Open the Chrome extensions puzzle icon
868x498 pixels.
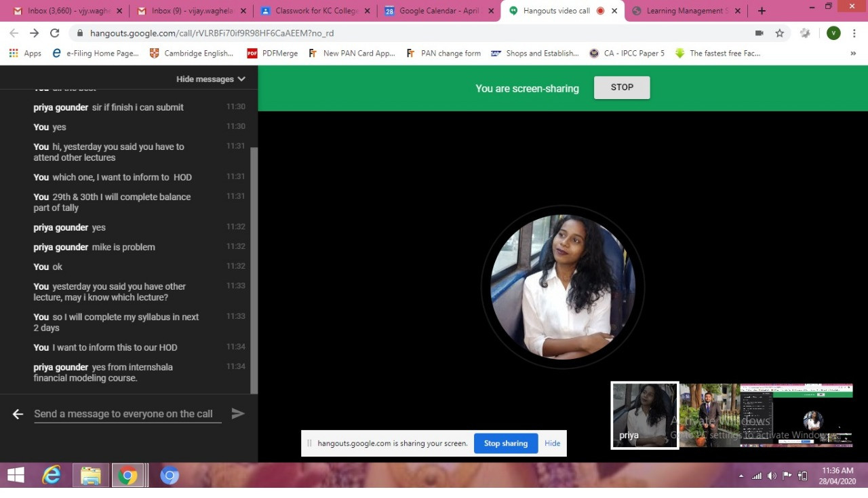pos(805,33)
